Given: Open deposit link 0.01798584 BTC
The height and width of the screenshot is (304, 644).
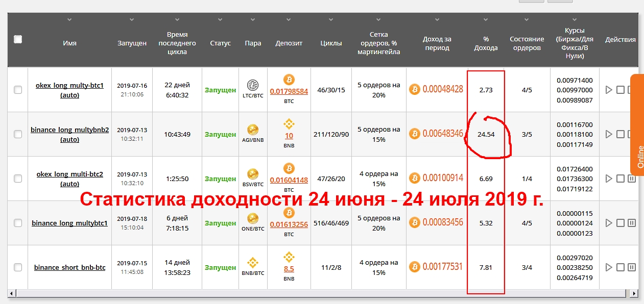Looking at the screenshot, I should click(x=289, y=92).
